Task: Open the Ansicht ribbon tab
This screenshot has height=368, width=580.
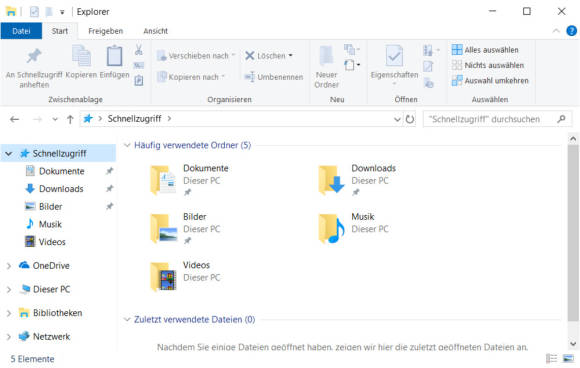Action: 155,31
